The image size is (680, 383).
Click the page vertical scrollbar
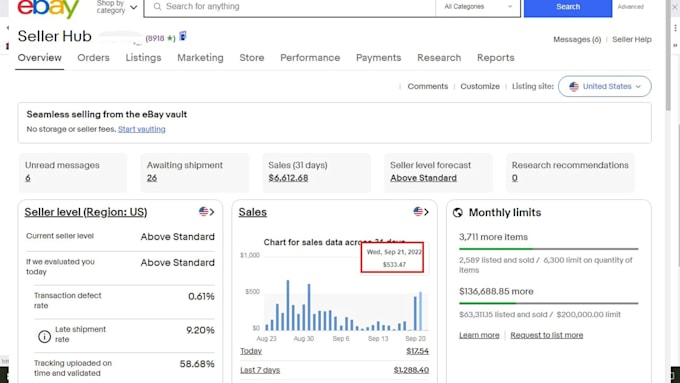coord(668,56)
